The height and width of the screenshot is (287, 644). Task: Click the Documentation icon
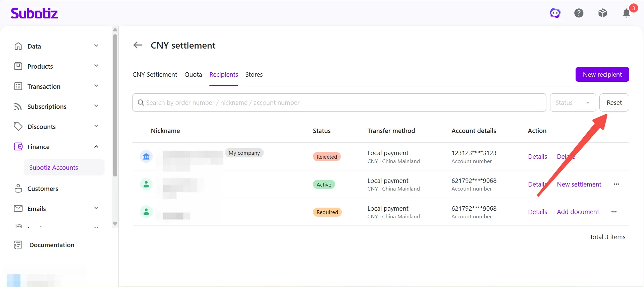point(18,245)
